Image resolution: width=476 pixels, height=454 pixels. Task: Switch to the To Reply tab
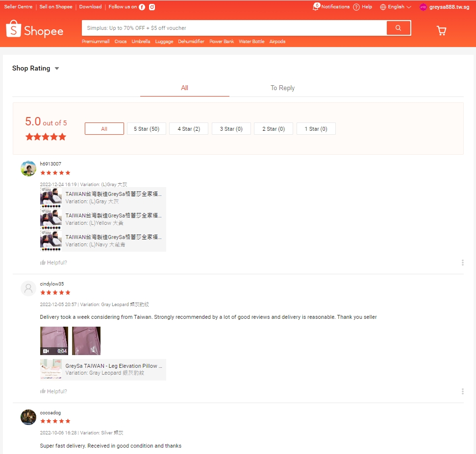tap(282, 88)
